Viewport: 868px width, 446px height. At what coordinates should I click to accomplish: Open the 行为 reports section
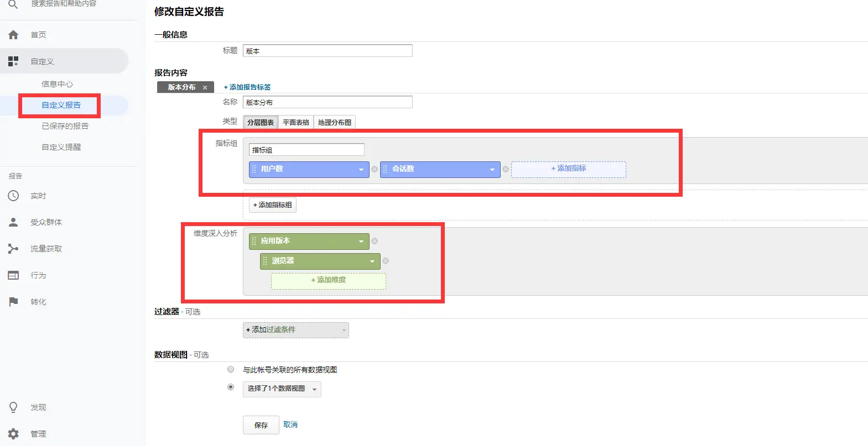(x=38, y=275)
